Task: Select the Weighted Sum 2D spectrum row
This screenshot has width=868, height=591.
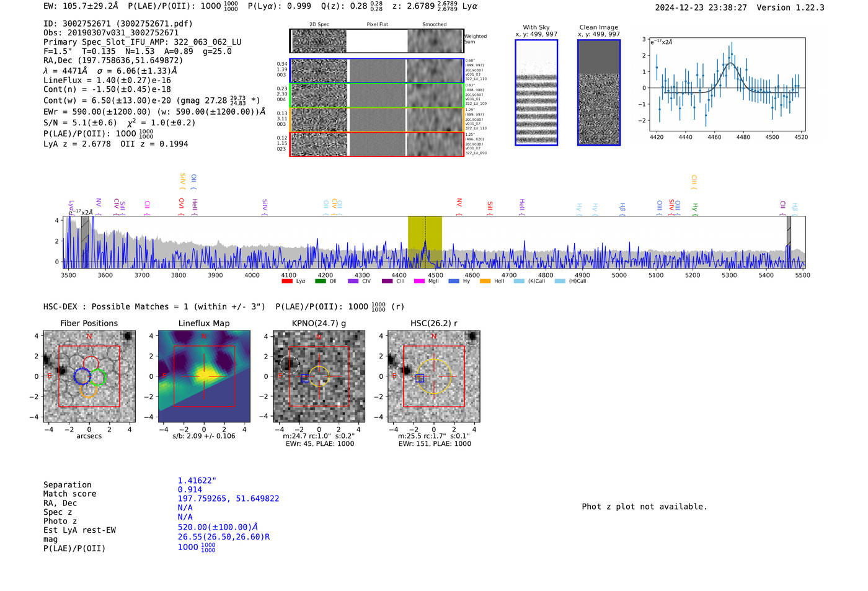Action: pyautogui.click(x=376, y=41)
